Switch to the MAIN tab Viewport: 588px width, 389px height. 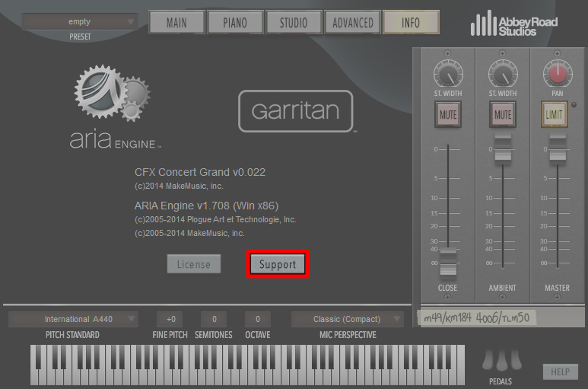(x=176, y=23)
